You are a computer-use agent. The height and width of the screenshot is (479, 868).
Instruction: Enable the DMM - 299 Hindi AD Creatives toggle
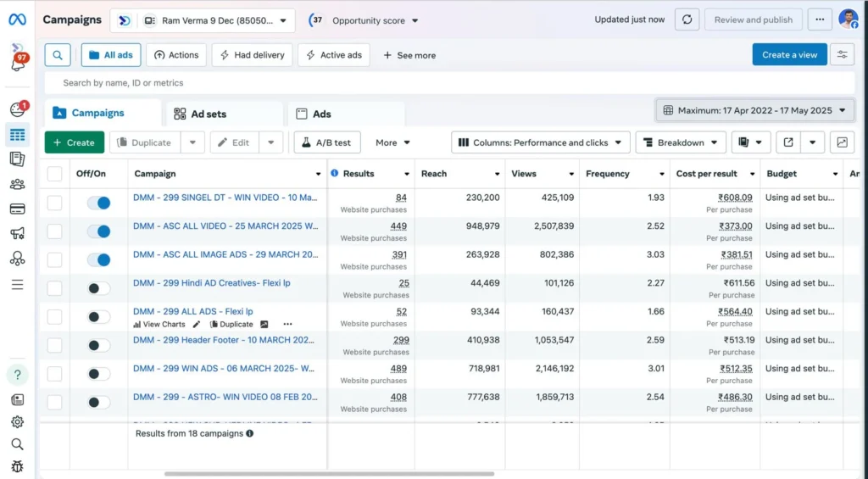coord(99,288)
